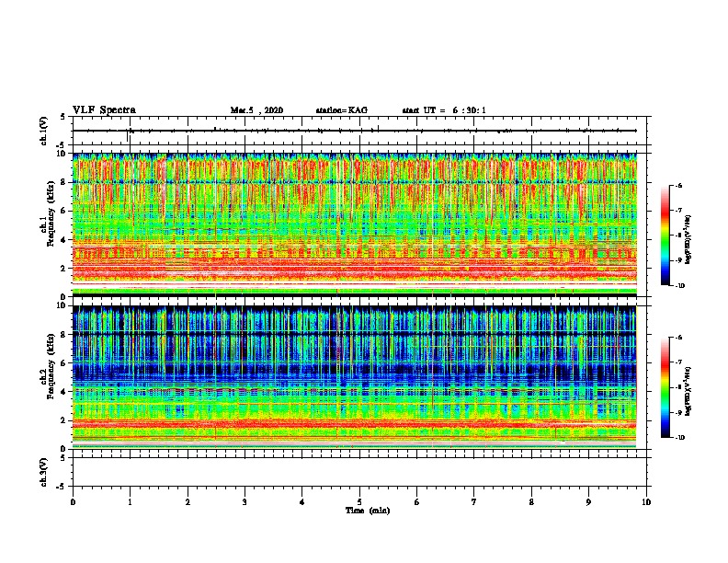Click the "3" tick label on the time axis

pos(245,502)
